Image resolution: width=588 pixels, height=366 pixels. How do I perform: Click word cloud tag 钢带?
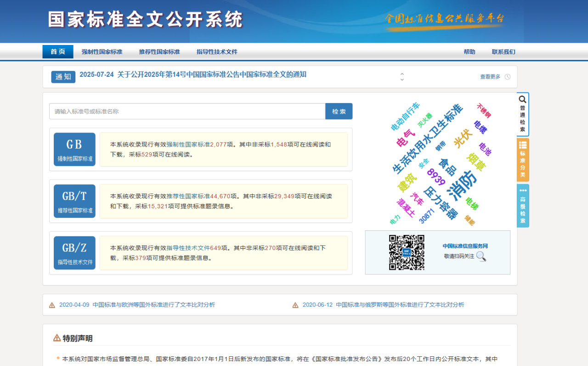pyautogui.click(x=441, y=146)
